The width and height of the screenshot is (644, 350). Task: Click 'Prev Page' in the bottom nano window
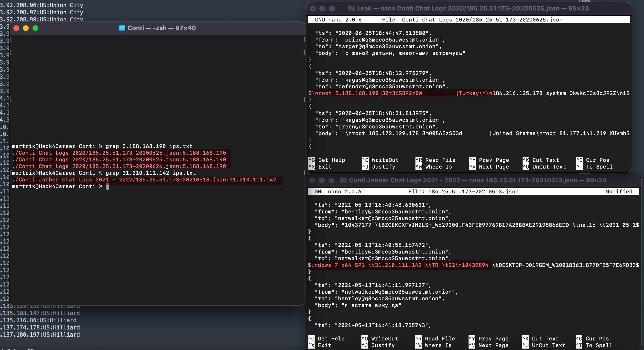493,339
